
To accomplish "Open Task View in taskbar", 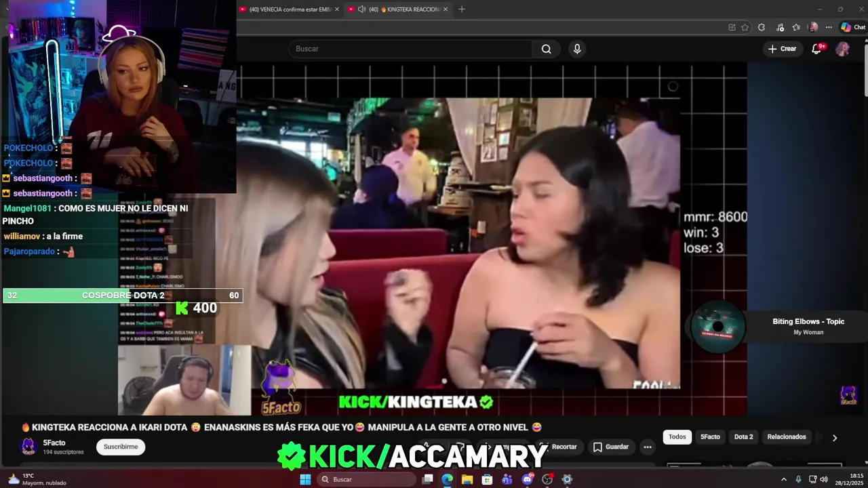I will (428, 479).
